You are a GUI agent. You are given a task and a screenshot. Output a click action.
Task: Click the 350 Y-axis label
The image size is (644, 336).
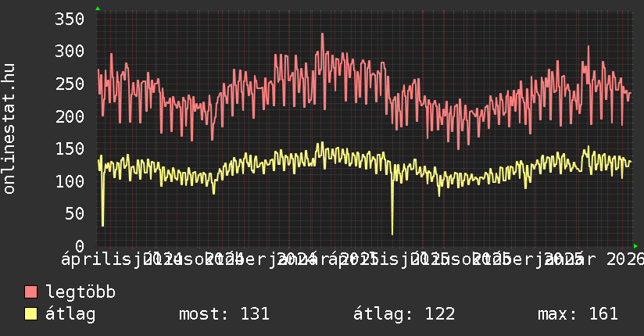(x=68, y=19)
